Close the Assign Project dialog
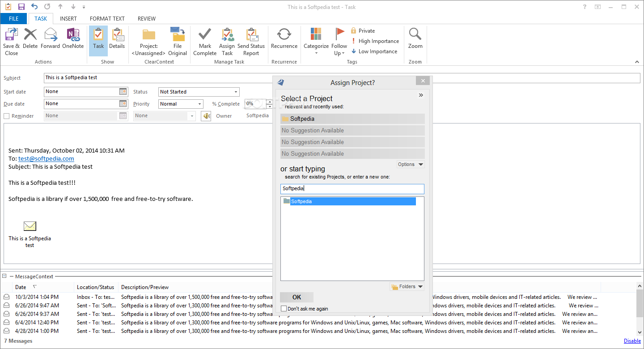This screenshot has height=349, width=644. 423,81
